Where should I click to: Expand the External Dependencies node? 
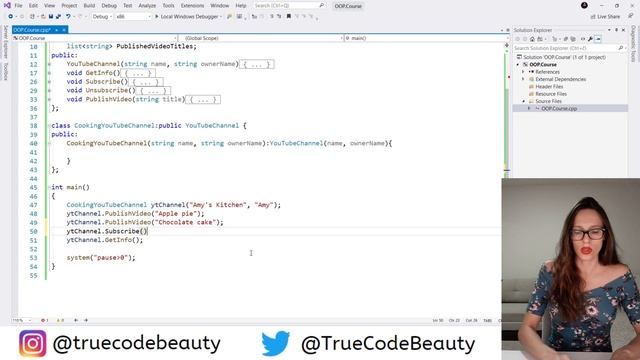pyautogui.click(x=524, y=79)
